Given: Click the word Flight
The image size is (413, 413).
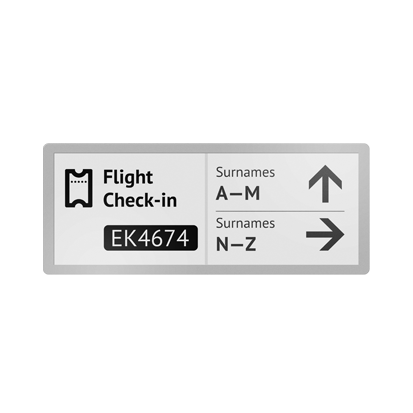Looking at the screenshot, I should tap(128, 177).
